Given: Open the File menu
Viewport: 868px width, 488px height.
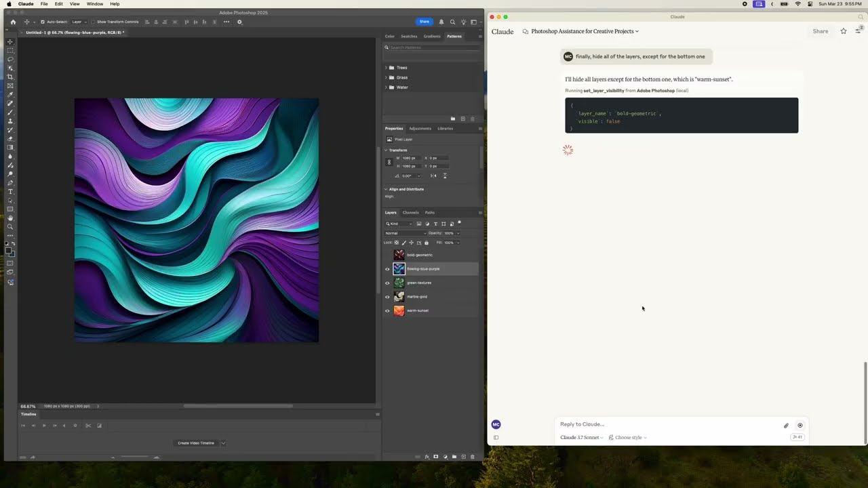Looking at the screenshot, I should point(44,4).
